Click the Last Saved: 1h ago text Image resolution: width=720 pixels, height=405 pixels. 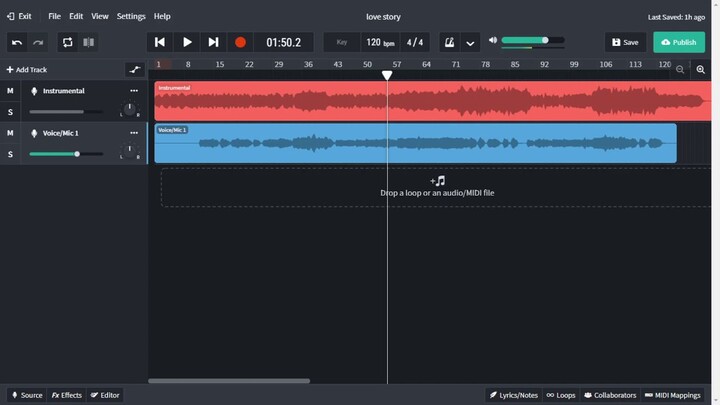pos(676,17)
